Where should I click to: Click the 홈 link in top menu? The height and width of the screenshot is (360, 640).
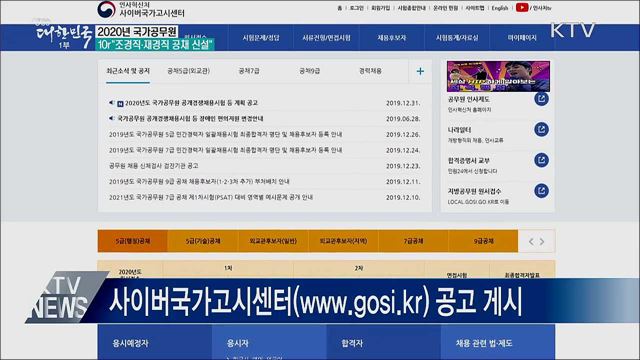click(340, 8)
